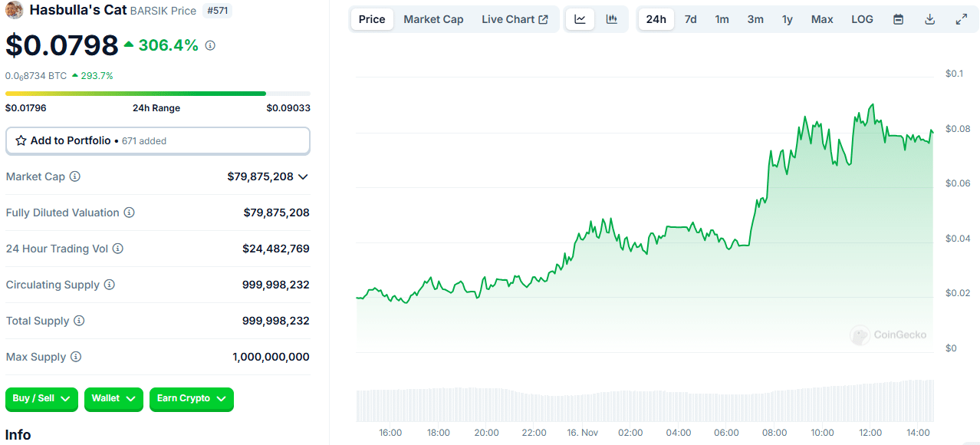Open Market Cap info tooltip icon
The image size is (980, 445).
point(74,176)
